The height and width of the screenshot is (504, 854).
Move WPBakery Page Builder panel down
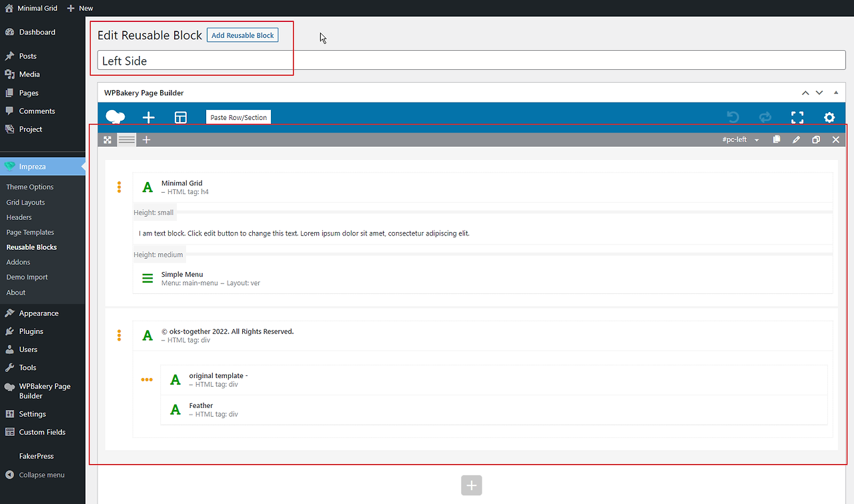pos(819,93)
